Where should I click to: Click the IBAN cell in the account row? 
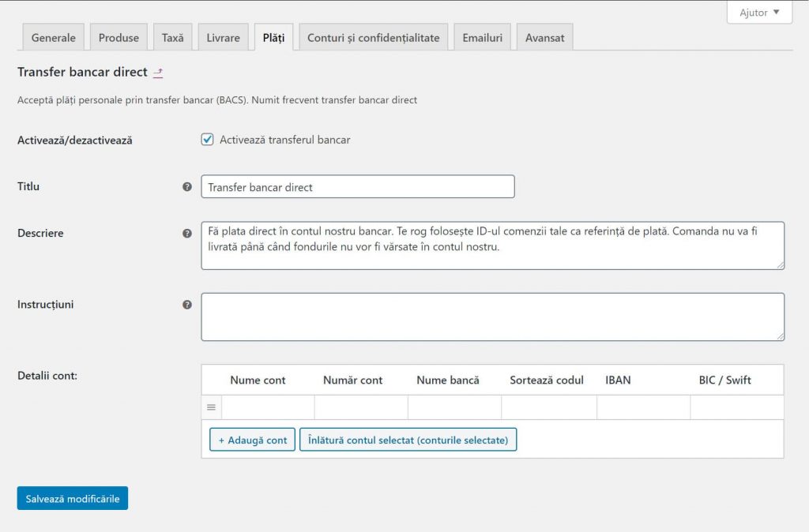pyautogui.click(x=643, y=407)
